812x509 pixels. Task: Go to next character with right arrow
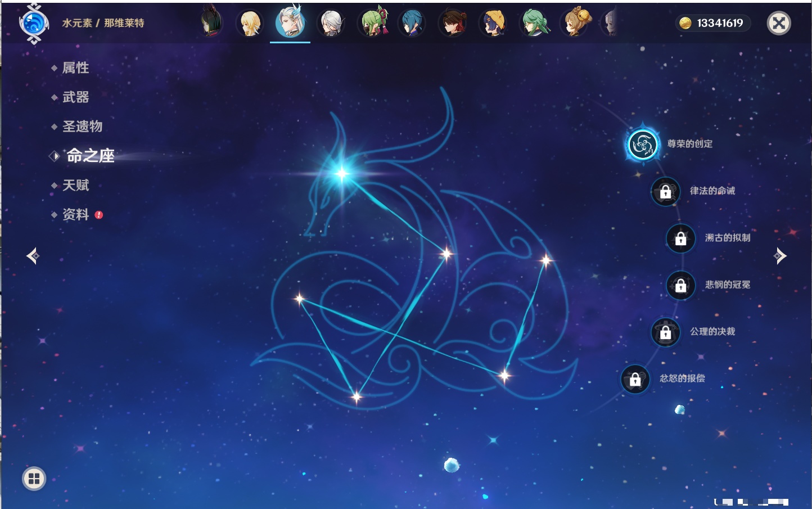780,256
